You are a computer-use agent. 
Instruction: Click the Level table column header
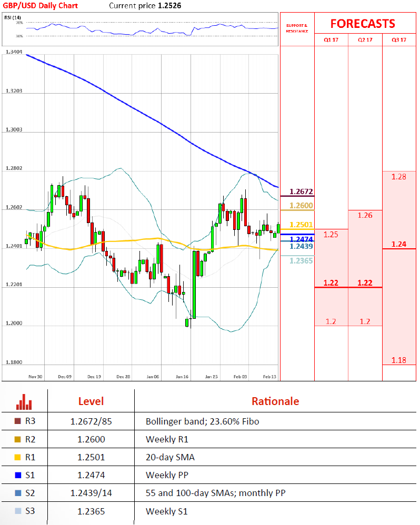click(x=91, y=401)
